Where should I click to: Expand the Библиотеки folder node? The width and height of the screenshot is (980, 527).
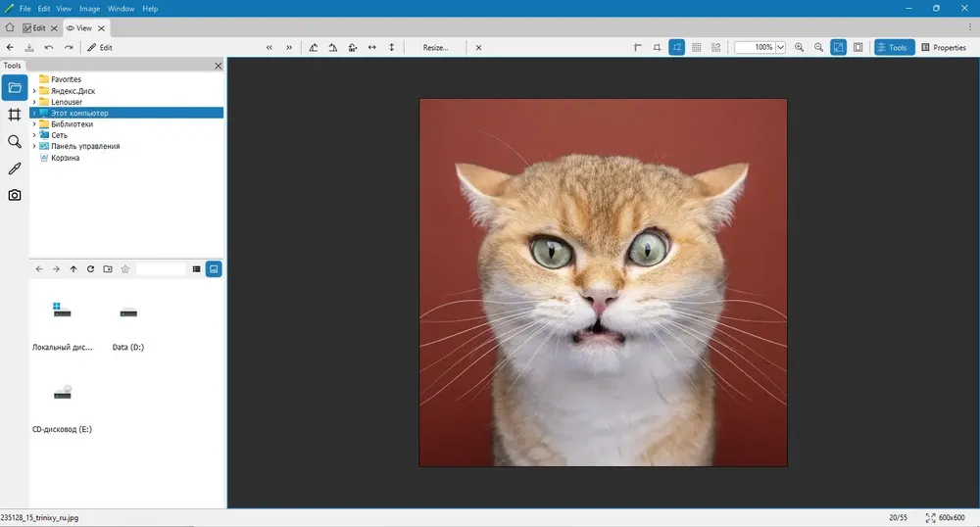coord(34,124)
